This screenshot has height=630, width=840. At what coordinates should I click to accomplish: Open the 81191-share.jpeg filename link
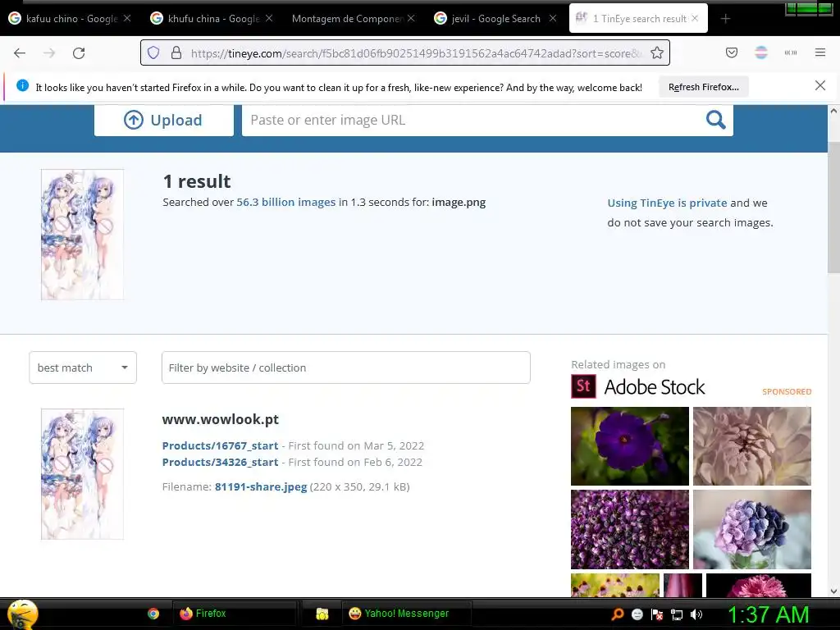point(261,487)
